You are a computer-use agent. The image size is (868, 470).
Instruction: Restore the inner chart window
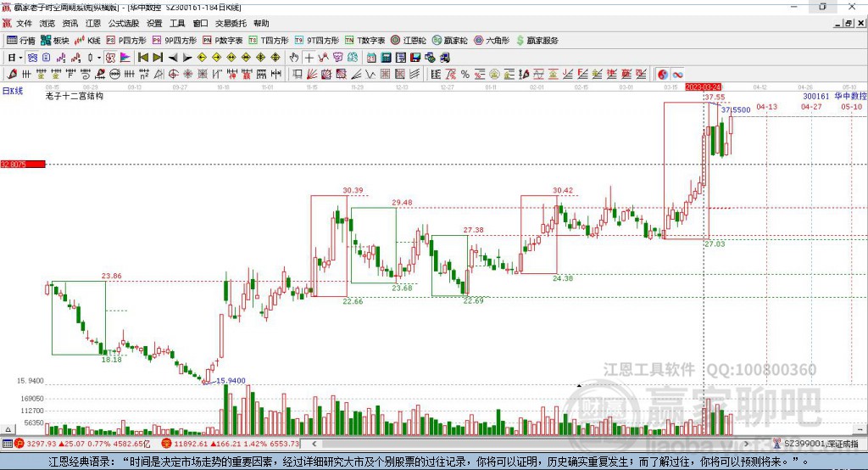coord(848,23)
